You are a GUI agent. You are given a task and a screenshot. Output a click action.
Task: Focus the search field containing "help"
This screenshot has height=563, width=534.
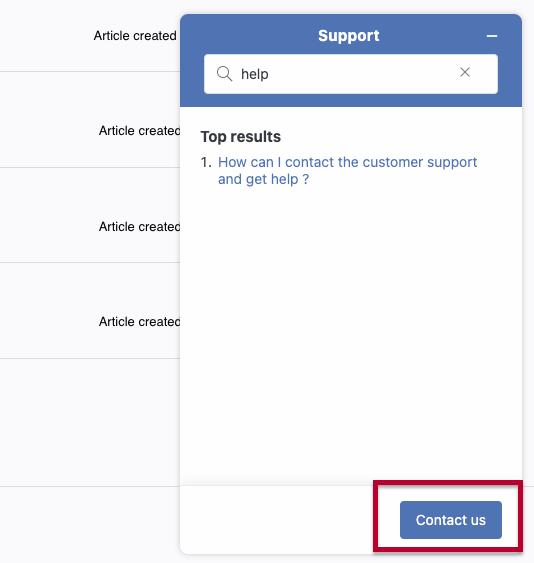pyautogui.click(x=351, y=74)
